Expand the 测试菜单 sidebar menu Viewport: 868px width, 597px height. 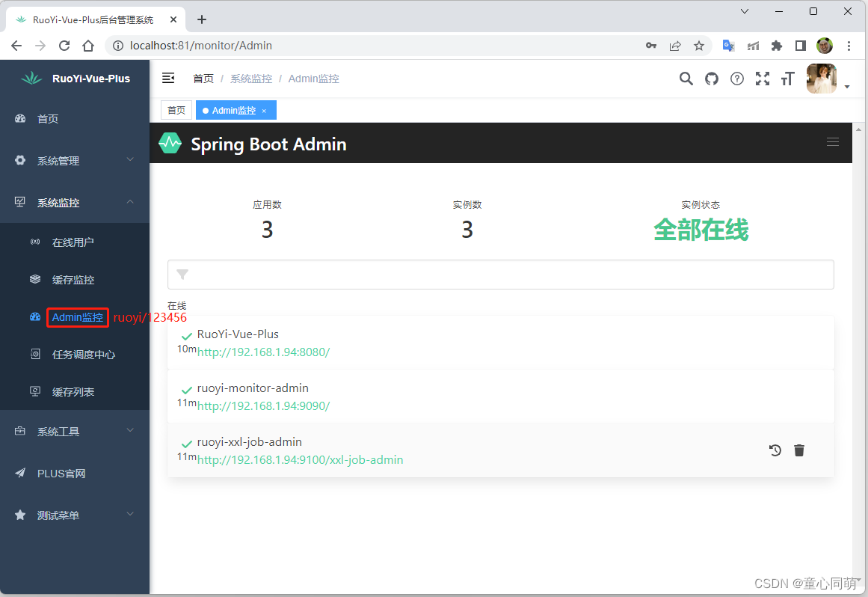pyautogui.click(x=75, y=515)
